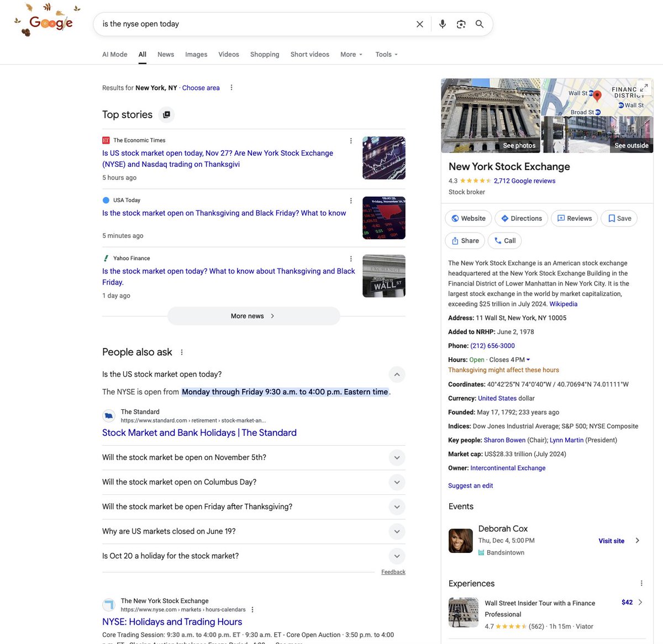Open the Wikipedia link in description

[x=564, y=304]
